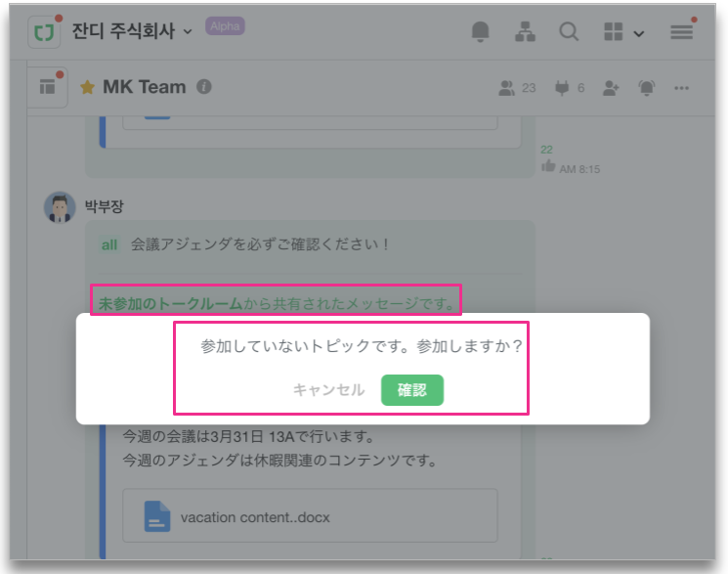The width and height of the screenshot is (728, 574).
Task: Open the 6 connected integrations plug
Action: click(570, 88)
